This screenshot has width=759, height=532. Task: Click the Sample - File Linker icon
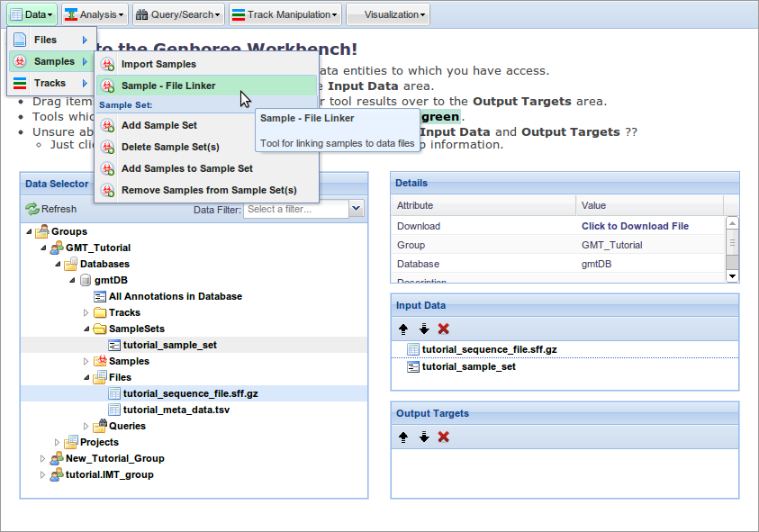[107, 86]
